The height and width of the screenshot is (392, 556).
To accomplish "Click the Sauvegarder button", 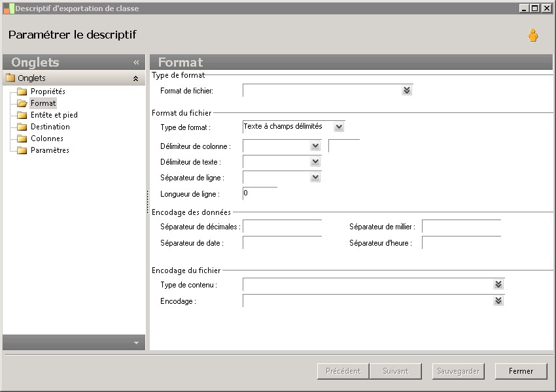I will click(458, 371).
